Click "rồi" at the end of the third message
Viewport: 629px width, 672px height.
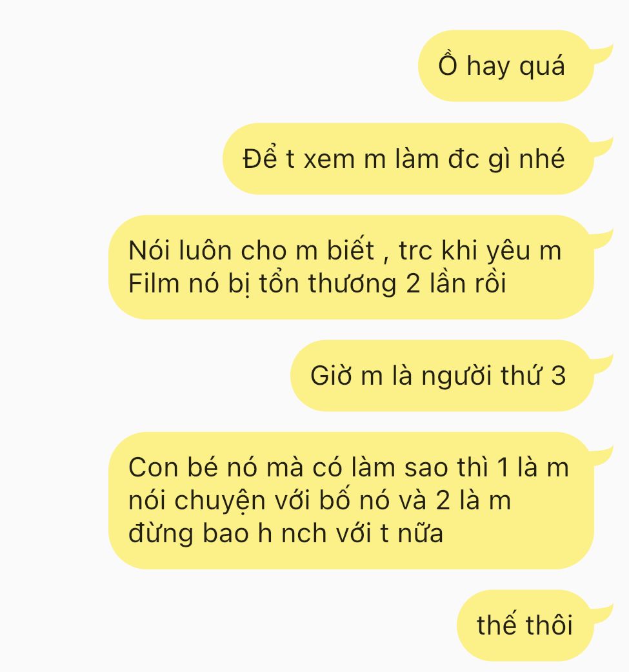490,284
